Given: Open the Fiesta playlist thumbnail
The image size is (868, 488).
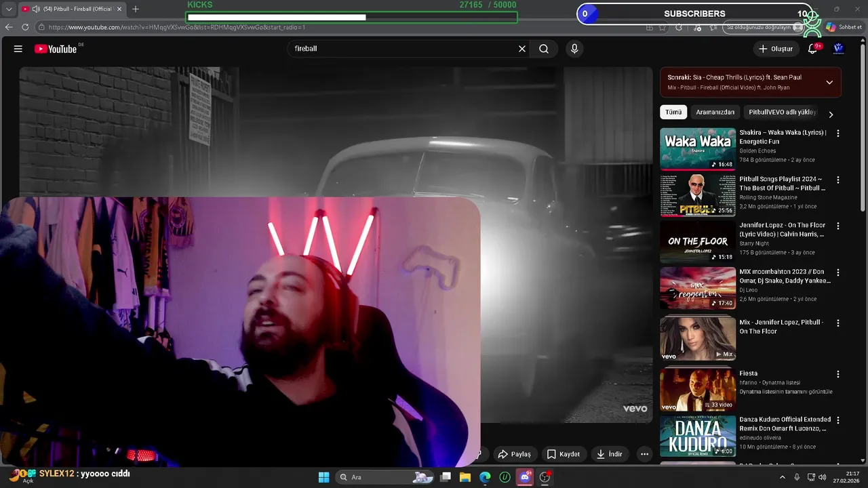Looking at the screenshot, I should (698, 390).
